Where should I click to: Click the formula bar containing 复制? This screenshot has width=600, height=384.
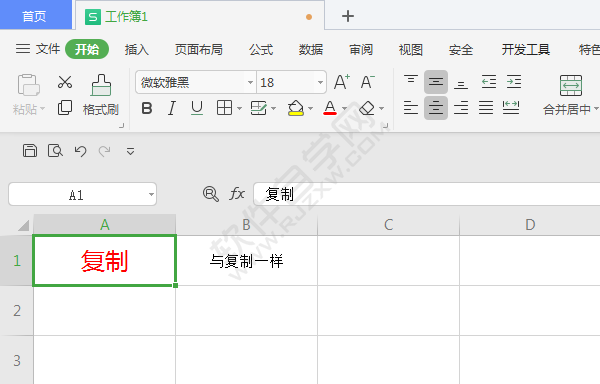coord(426,194)
